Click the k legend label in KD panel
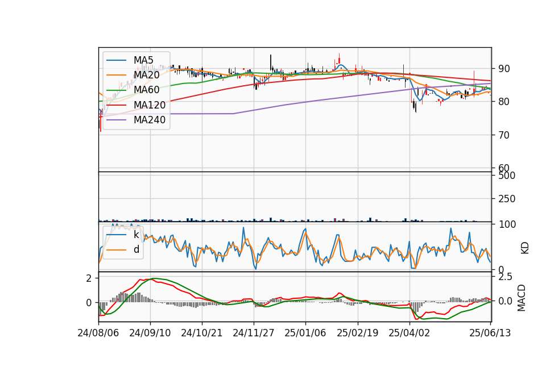 pos(136,235)
